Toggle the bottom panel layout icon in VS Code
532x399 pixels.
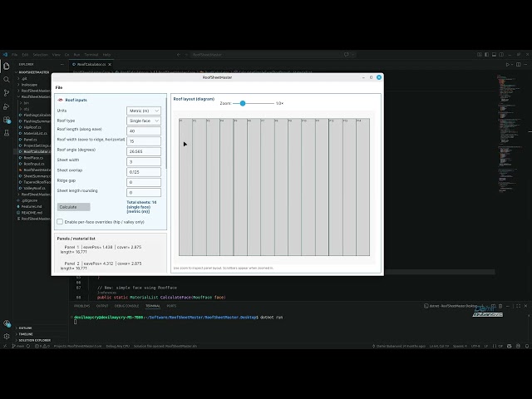coord(494,54)
